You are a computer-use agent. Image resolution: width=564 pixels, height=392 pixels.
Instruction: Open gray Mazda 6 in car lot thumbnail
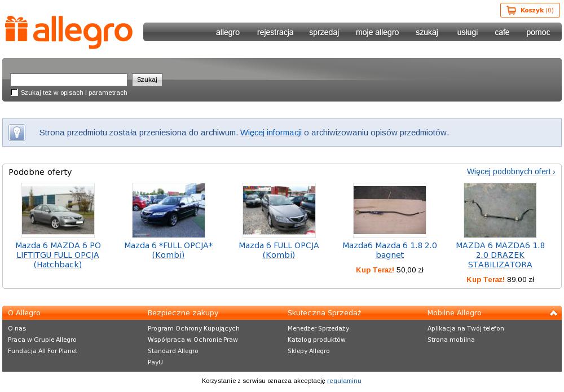279,210
